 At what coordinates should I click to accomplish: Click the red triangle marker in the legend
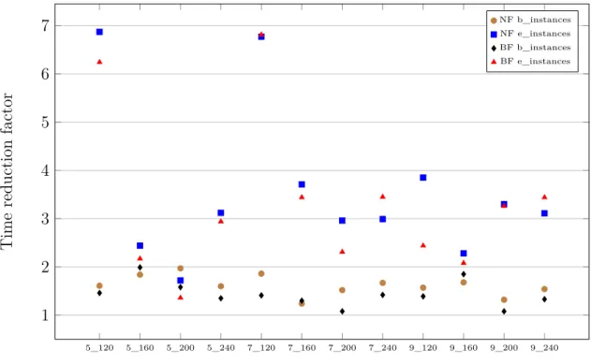(494, 62)
